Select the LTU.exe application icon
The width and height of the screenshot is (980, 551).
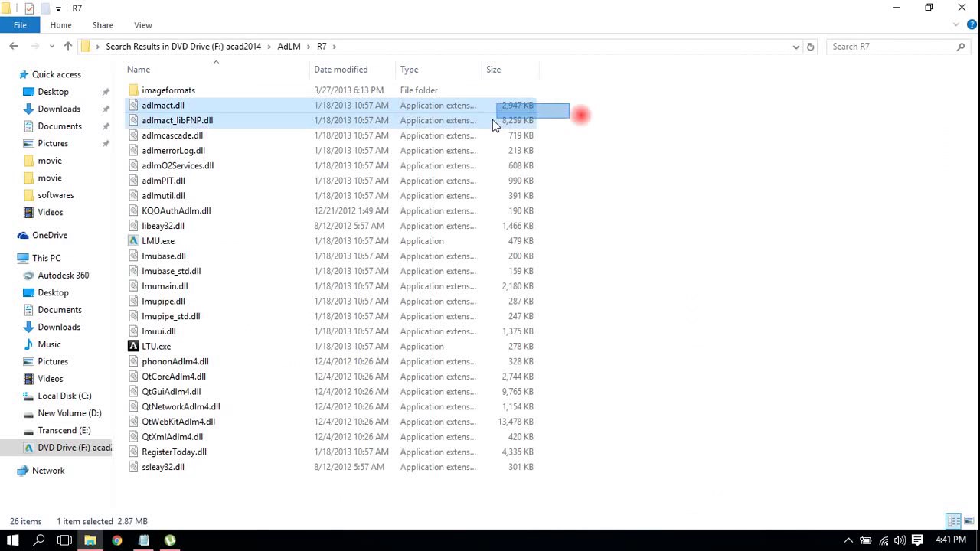coord(133,347)
